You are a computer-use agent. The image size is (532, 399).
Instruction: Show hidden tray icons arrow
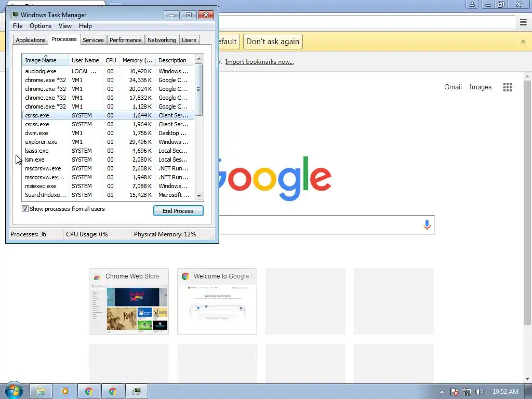[x=442, y=392]
